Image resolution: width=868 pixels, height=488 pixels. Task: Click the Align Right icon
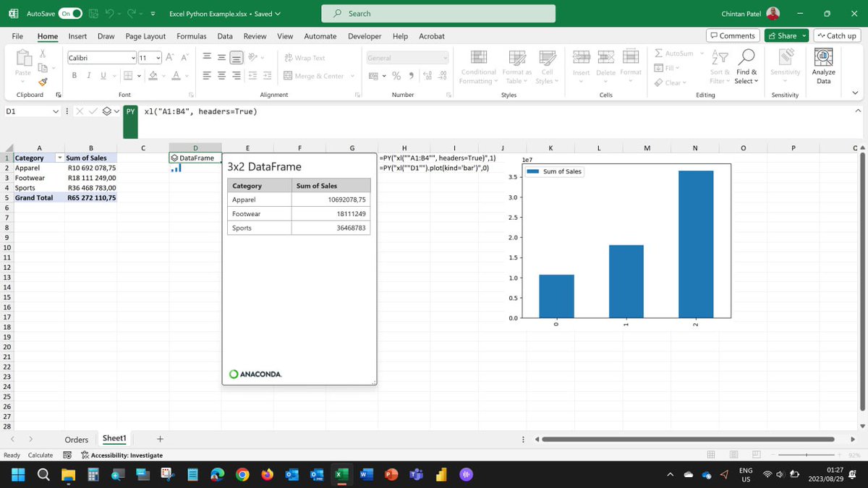coord(236,76)
